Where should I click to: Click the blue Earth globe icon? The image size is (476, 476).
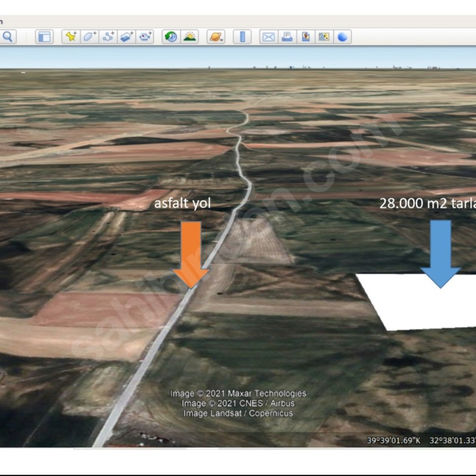(x=342, y=37)
